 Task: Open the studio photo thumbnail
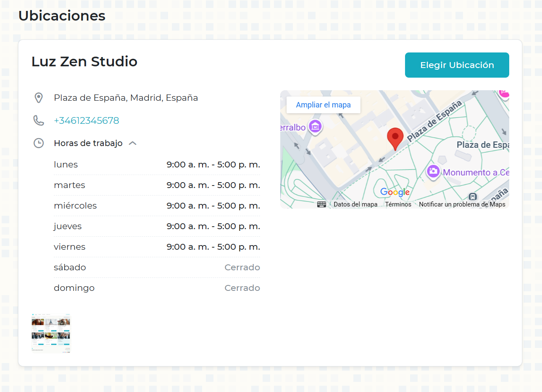pyautogui.click(x=51, y=333)
